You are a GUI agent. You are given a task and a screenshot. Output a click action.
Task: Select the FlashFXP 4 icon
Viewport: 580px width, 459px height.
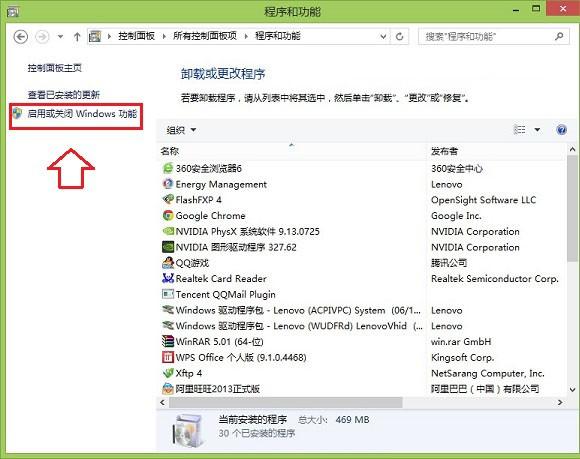tap(168, 200)
